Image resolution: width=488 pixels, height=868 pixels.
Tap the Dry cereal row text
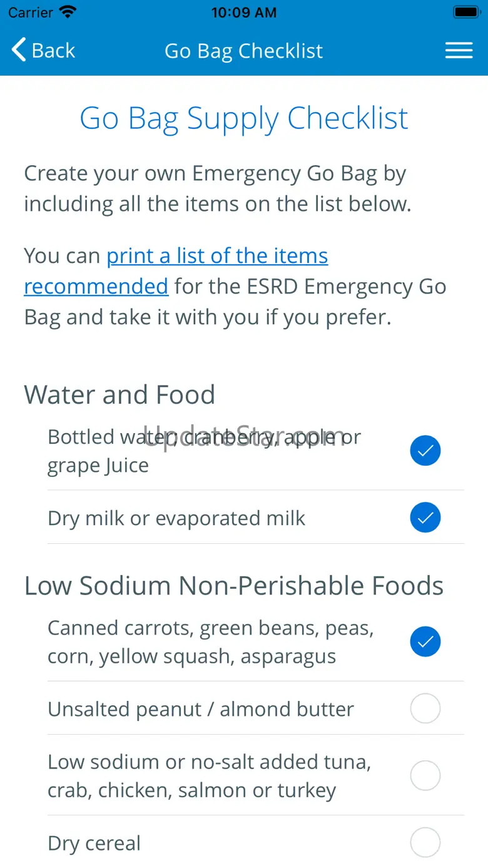[x=94, y=843]
